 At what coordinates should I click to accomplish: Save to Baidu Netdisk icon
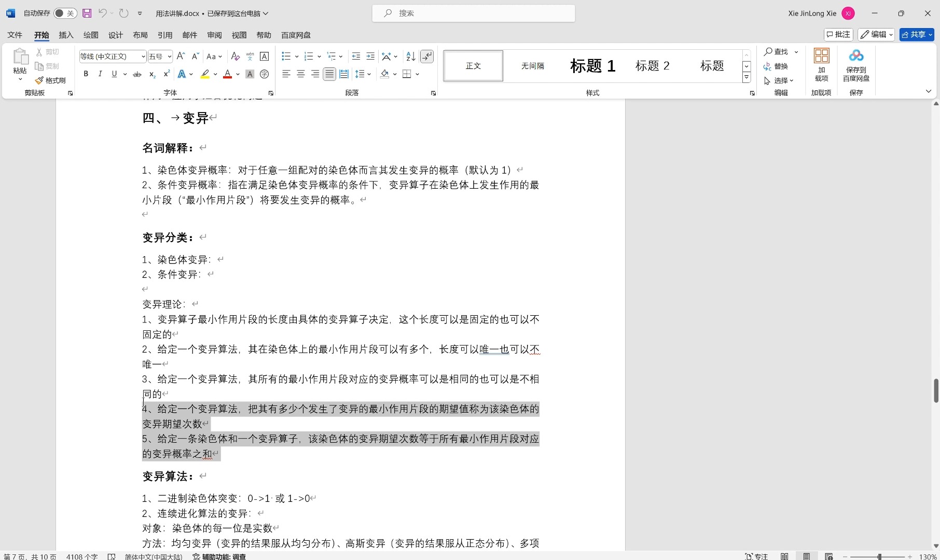pos(856,65)
